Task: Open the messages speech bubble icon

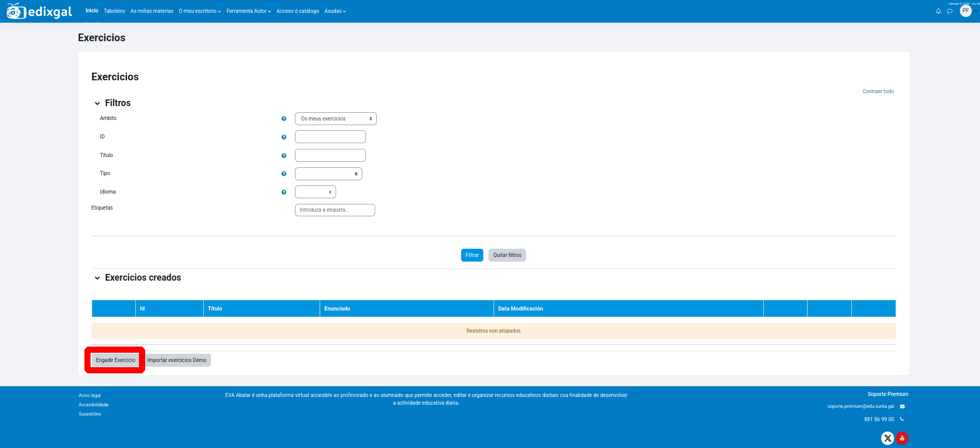Action: tap(950, 11)
